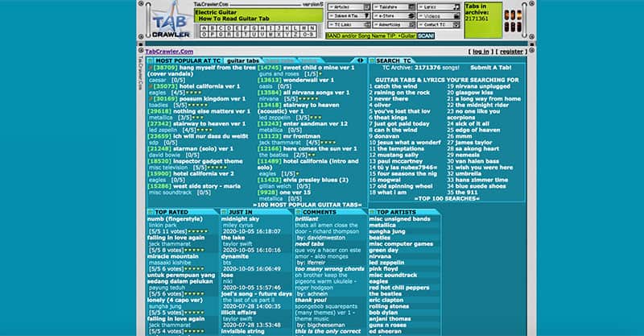Switch to the faded bass tabs tab
644x336 pixels.
pos(281,60)
